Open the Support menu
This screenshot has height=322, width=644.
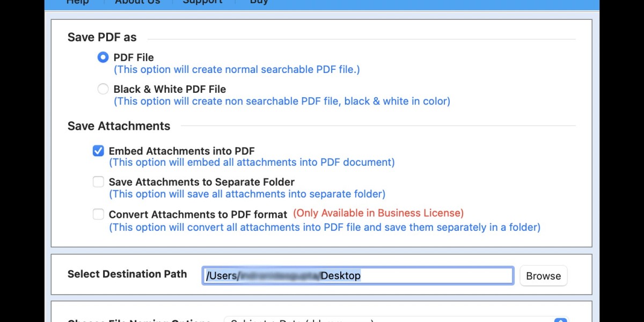[202, 3]
